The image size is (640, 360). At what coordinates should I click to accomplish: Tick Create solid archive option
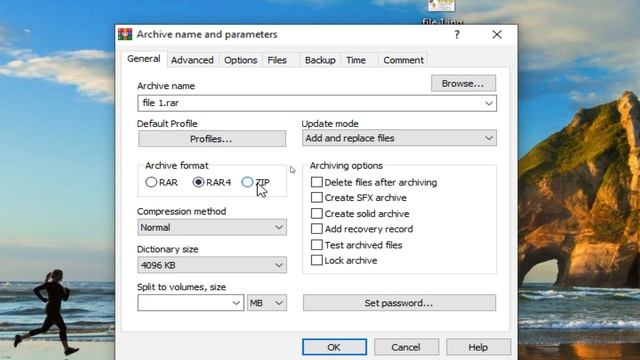click(x=317, y=213)
